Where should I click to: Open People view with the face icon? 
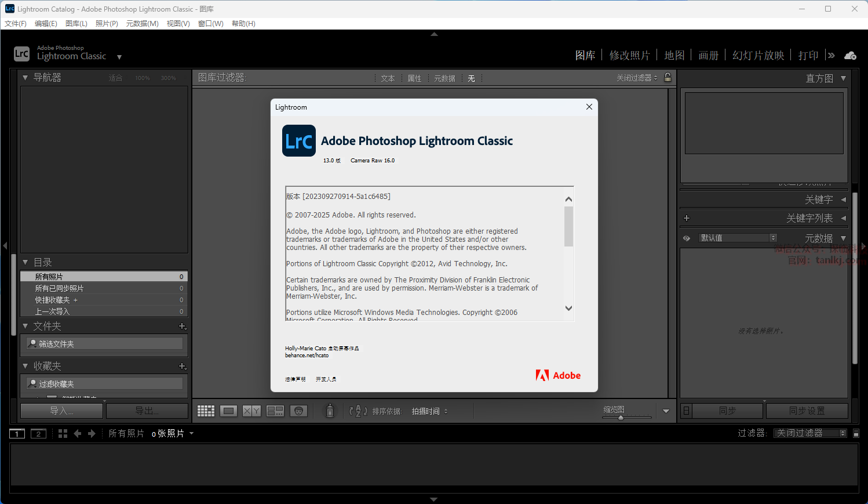pyautogui.click(x=298, y=411)
